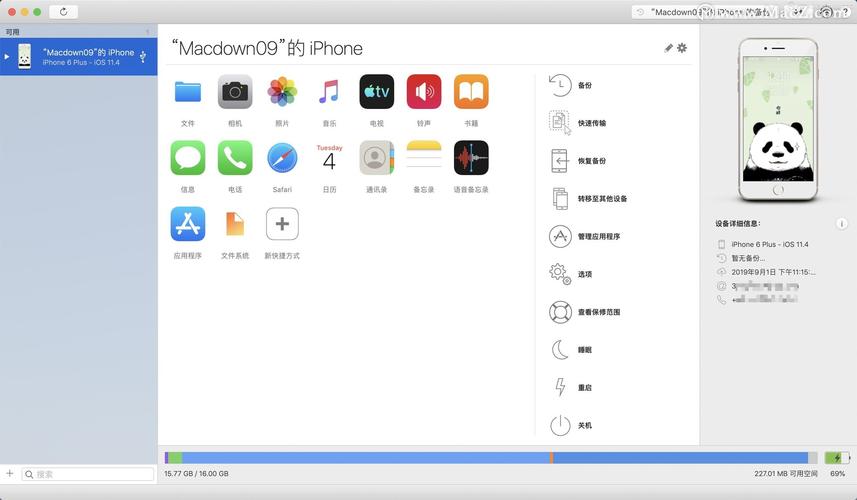Open the 信息 (Messages) icon
857x500 pixels.
tap(188, 158)
